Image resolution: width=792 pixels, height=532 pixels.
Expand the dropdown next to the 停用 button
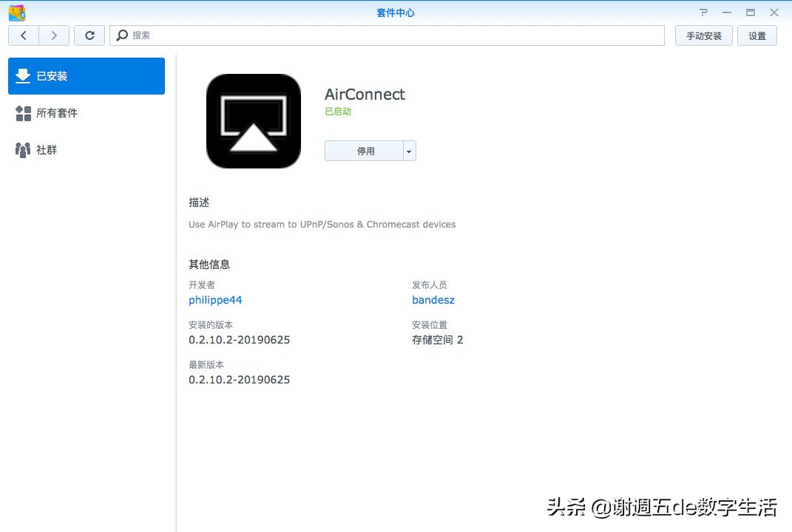tap(408, 150)
